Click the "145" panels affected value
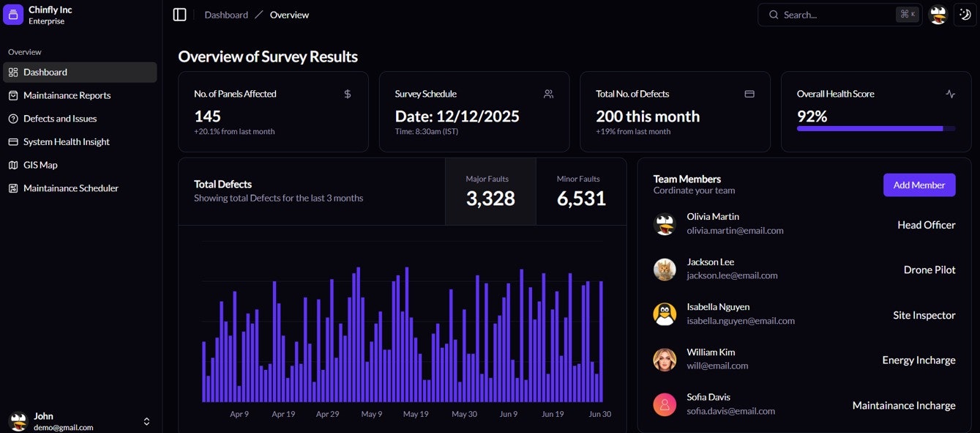The image size is (980, 433). pos(207,116)
